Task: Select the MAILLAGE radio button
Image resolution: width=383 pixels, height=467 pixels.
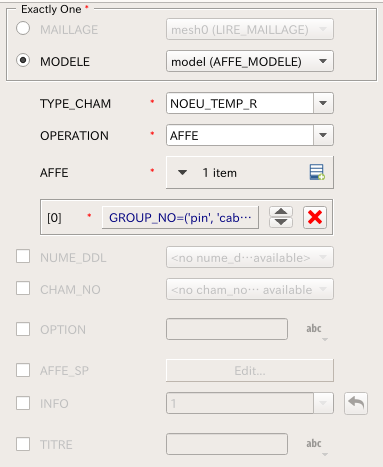Action: click(23, 29)
